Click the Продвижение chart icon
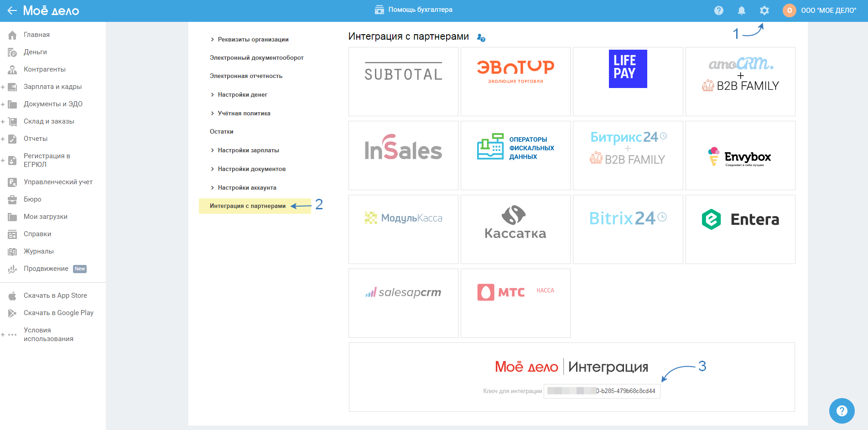This screenshot has width=868, height=430. pos(12,269)
